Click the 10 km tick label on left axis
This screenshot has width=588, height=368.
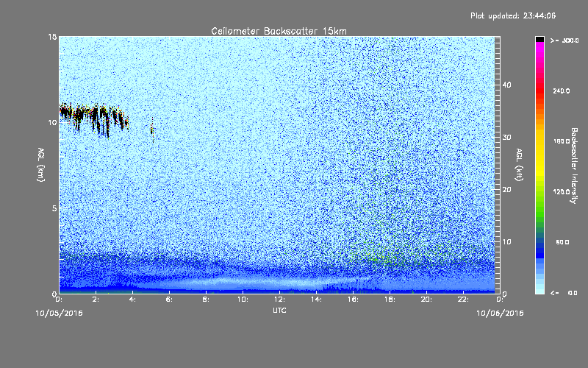(52, 122)
